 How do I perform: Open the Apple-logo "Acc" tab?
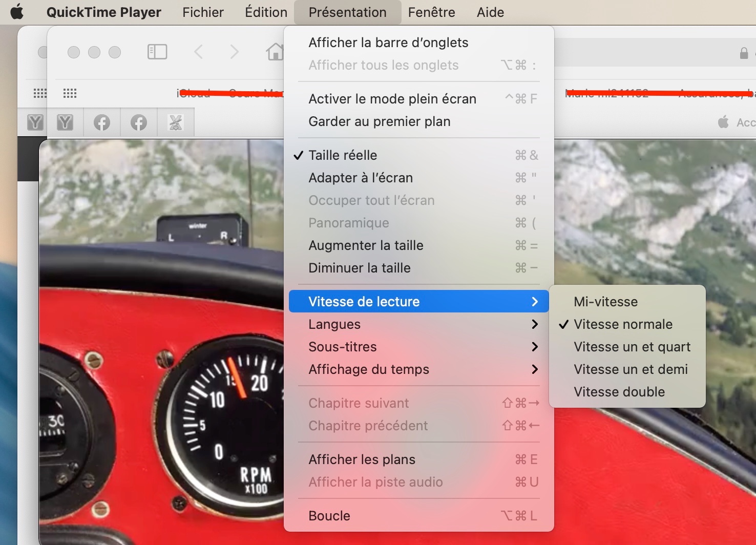pyautogui.click(x=737, y=122)
